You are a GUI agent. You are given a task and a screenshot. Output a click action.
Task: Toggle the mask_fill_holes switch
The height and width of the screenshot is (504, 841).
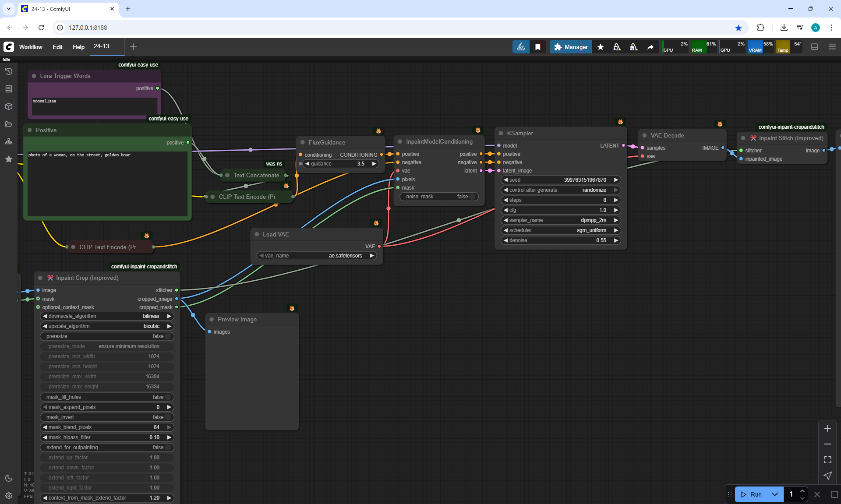[107, 397]
